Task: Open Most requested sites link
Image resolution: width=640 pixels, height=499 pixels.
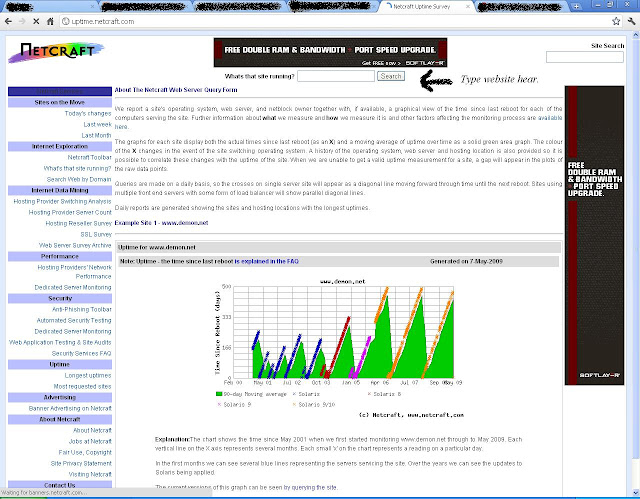Action: pyautogui.click(x=82, y=387)
